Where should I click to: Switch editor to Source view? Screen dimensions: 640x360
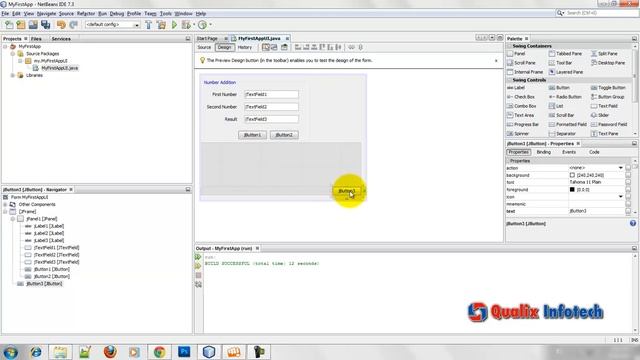pyautogui.click(x=204, y=47)
